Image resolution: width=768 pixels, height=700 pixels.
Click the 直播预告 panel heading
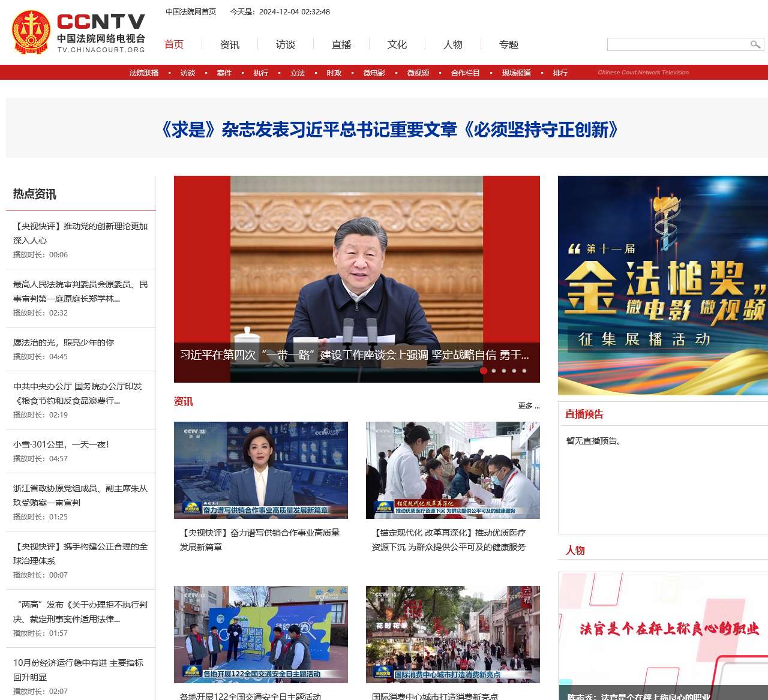(584, 414)
